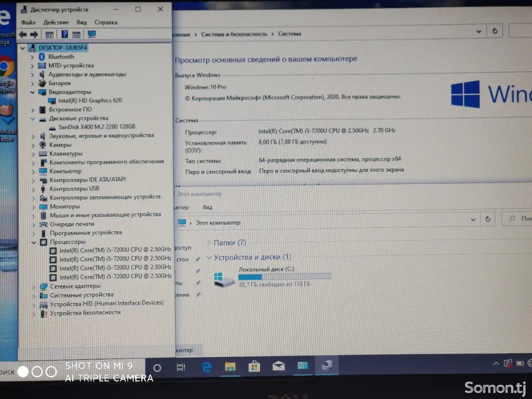532x399 pixels.
Task: Select the Мониторы category icon
Action: 43,206
